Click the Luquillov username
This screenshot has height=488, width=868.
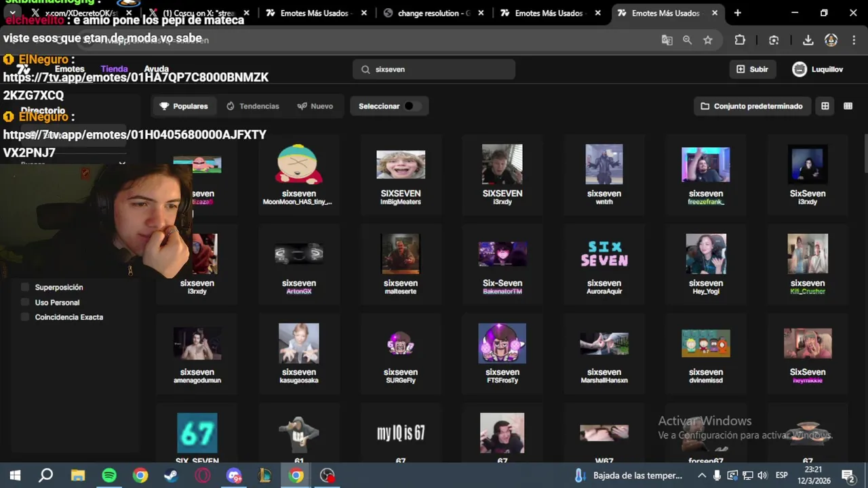(x=827, y=69)
